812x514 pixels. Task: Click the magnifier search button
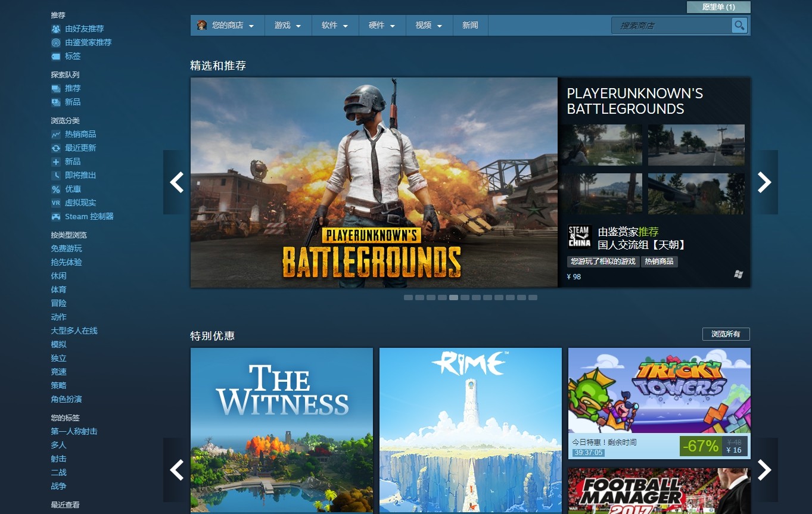click(x=739, y=26)
